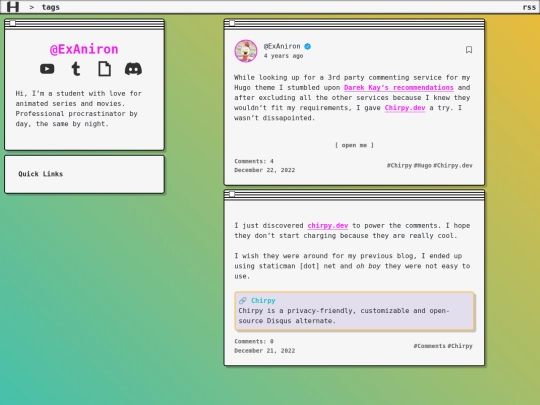
Task: Click the December 21, 2022 date
Action: click(x=265, y=351)
